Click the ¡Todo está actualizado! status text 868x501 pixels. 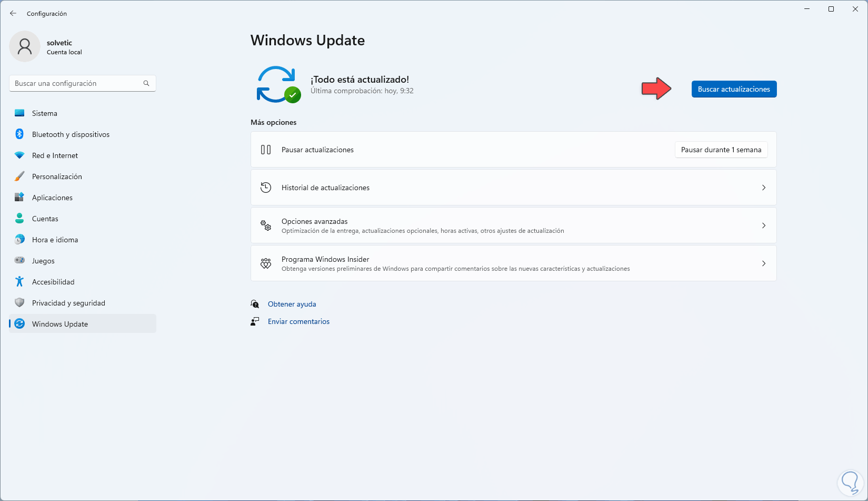point(360,80)
